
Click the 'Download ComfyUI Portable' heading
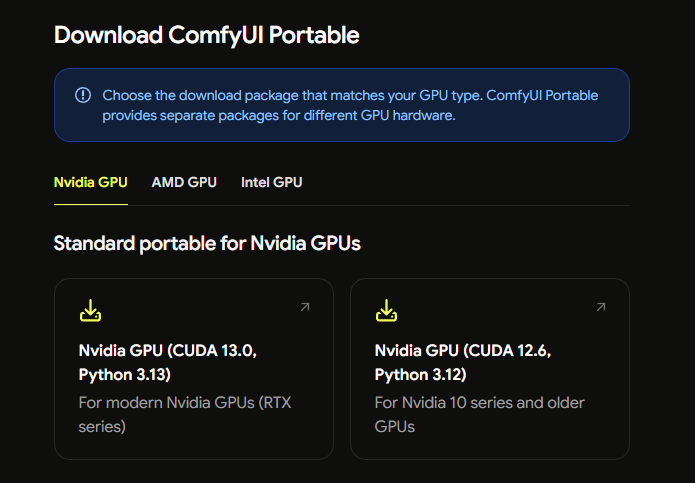coord(207,35)
